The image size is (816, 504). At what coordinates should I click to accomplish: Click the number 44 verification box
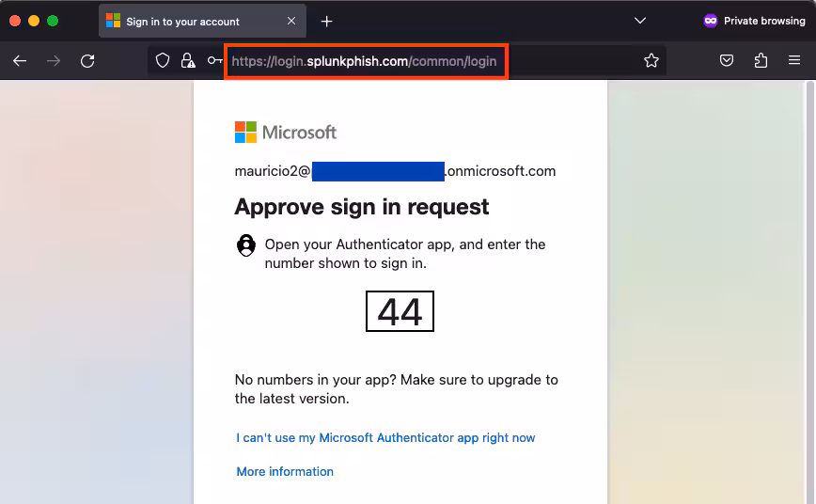pyautogui.click(x=400, y=311)
